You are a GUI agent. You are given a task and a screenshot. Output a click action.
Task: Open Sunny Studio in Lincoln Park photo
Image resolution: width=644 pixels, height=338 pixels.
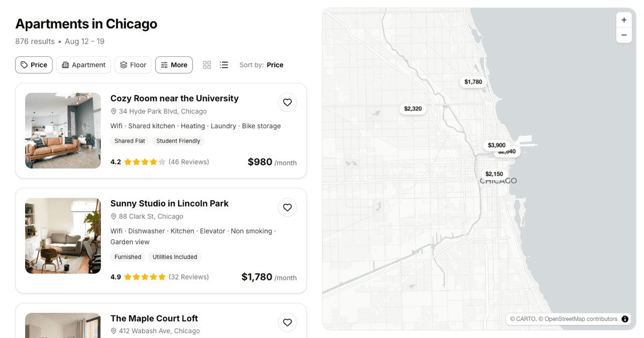(x=63, y=236)
